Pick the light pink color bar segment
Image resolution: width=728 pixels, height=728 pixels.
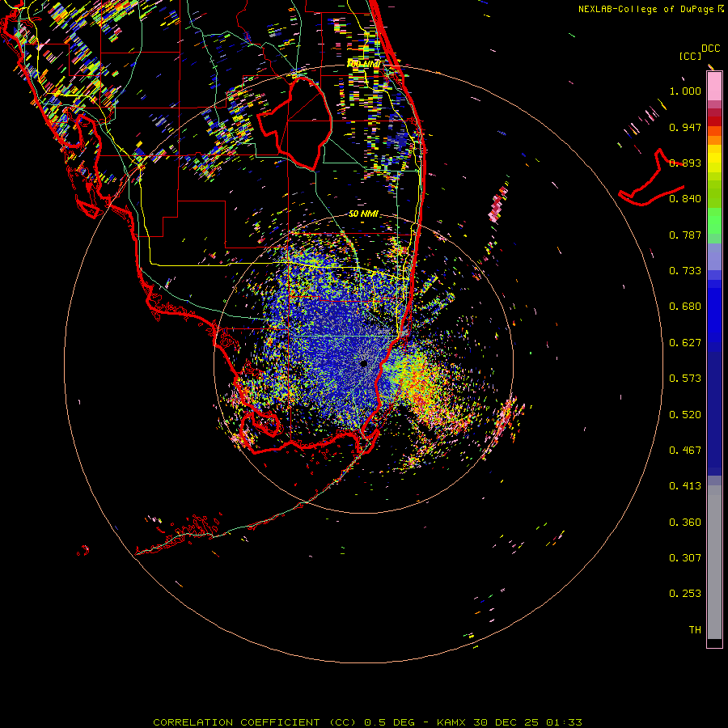[714, 87]
